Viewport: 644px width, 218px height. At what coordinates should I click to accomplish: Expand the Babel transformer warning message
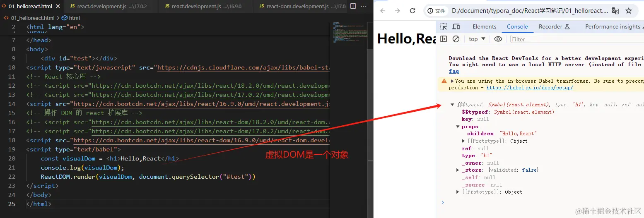pos(452,81)
